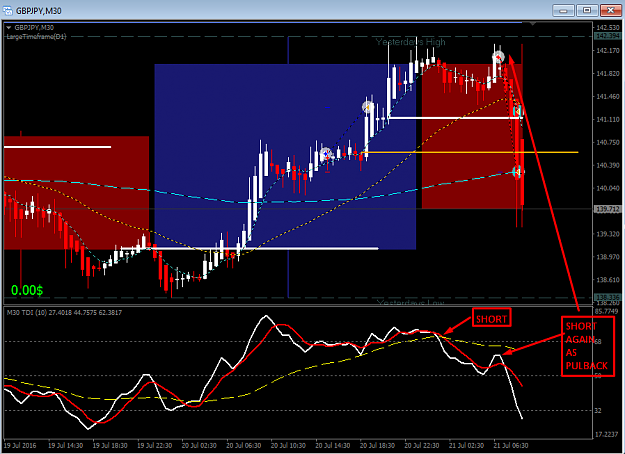Click the 142.170 price scale value
625x454 pixels.
click(608, 51)
